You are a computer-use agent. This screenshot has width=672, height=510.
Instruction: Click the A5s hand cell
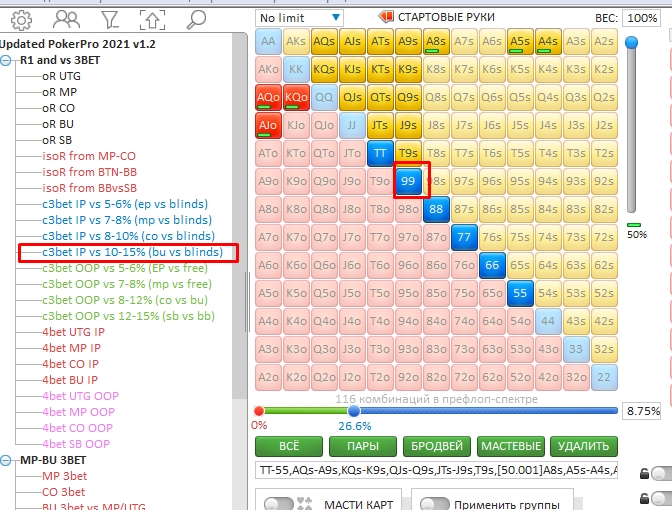pos(520,42)
